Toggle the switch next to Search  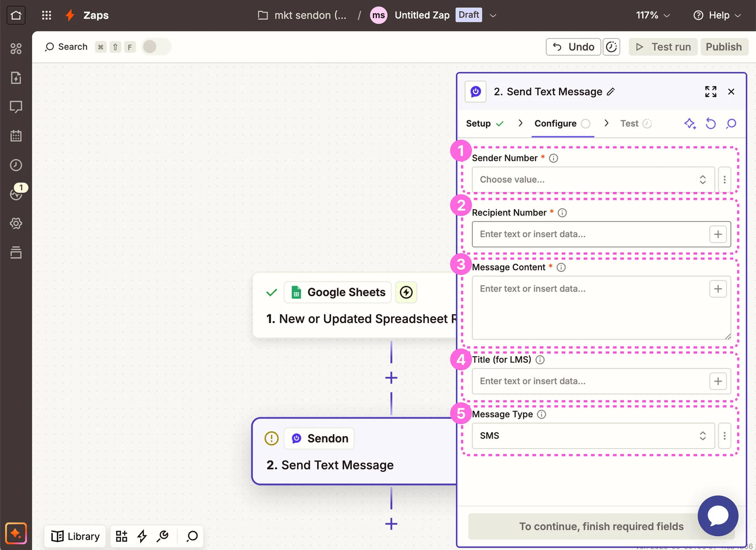coord(156,47)
